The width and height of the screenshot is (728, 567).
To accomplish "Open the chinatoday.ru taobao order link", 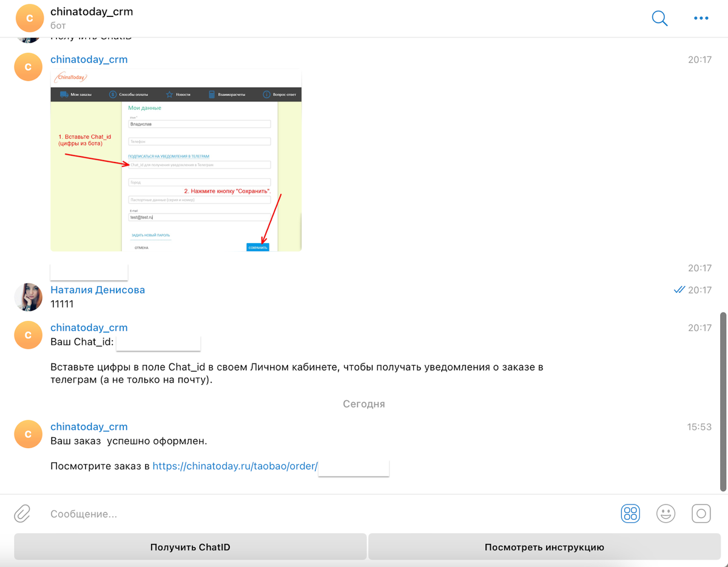I will pos(235,466).
